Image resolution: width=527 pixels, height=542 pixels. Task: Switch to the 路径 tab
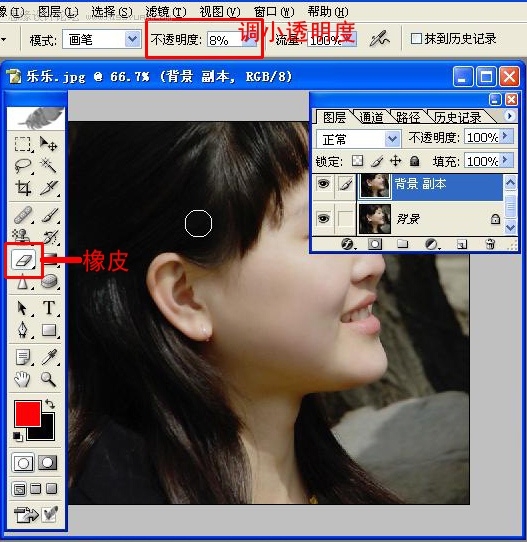(408, 118)
